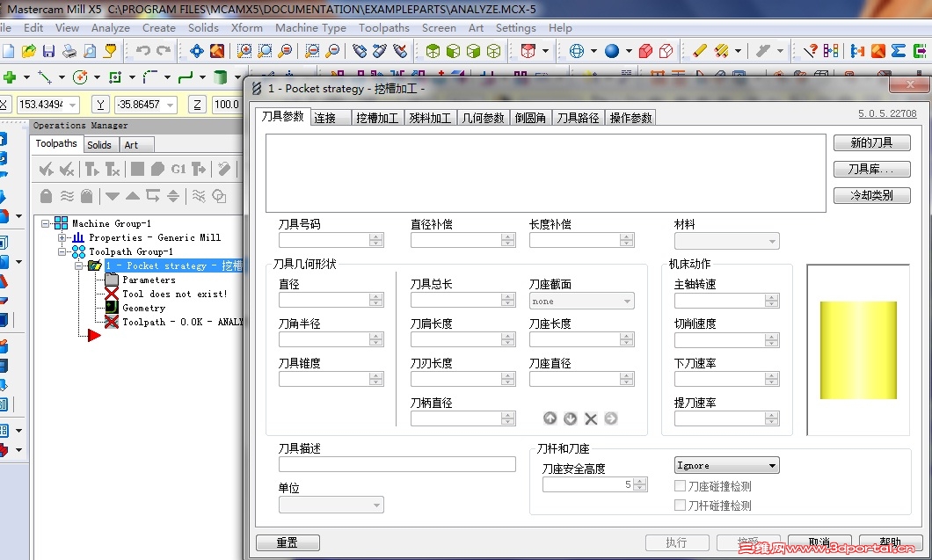
Task: Enable the 刀杆碰撞检测 checkbox
Action: [x=681, y=505]
